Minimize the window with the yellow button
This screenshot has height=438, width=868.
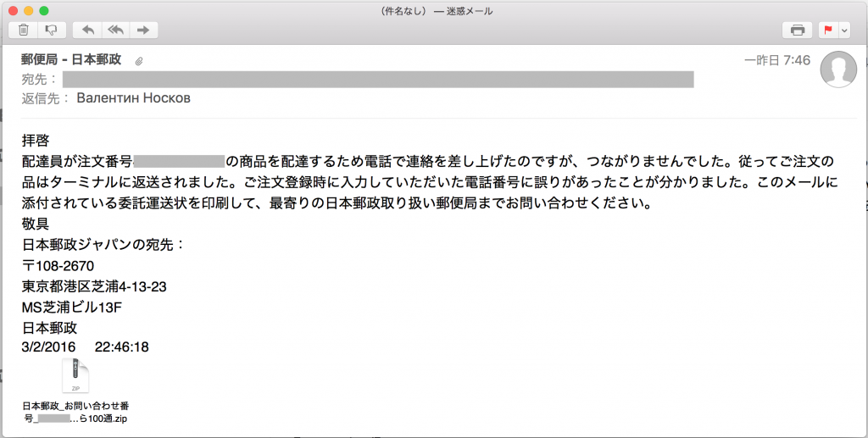click(x=29, y=11)
